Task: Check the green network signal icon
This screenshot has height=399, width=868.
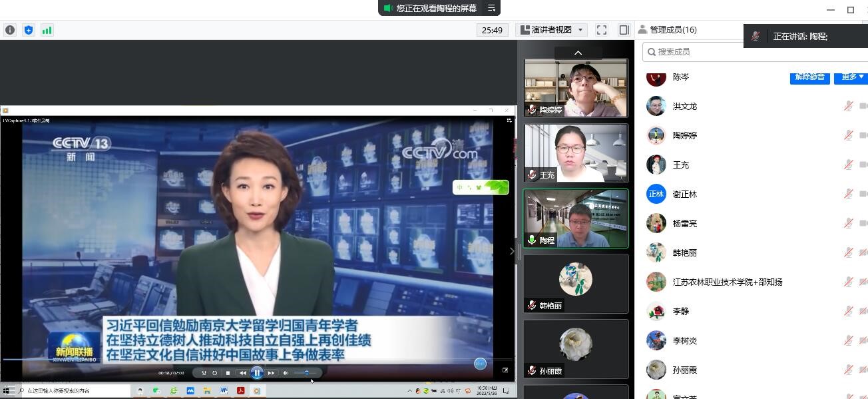Action: [47, 30]
